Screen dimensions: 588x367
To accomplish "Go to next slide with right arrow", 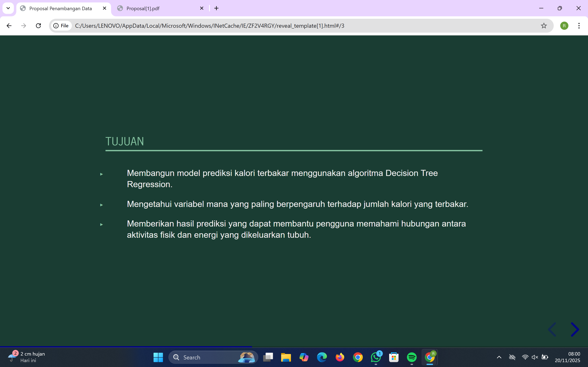I will (x=575, y=329).
